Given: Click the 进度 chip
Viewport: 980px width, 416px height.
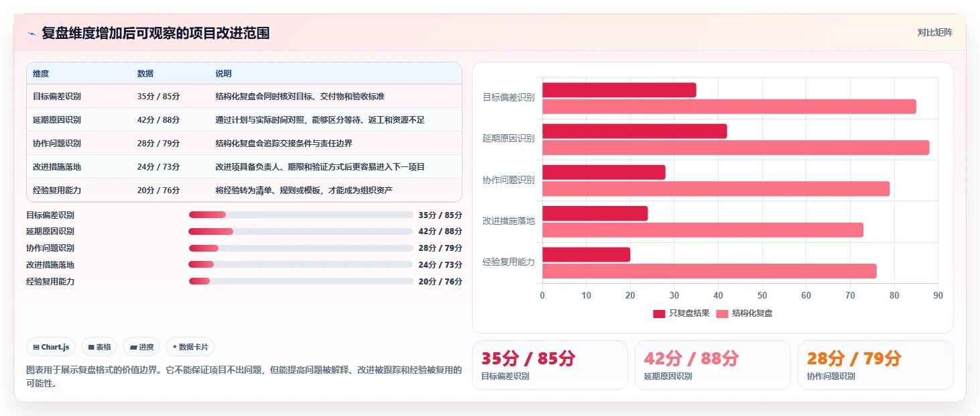Looking at the screenshot, I should click(x=141, y=347).
